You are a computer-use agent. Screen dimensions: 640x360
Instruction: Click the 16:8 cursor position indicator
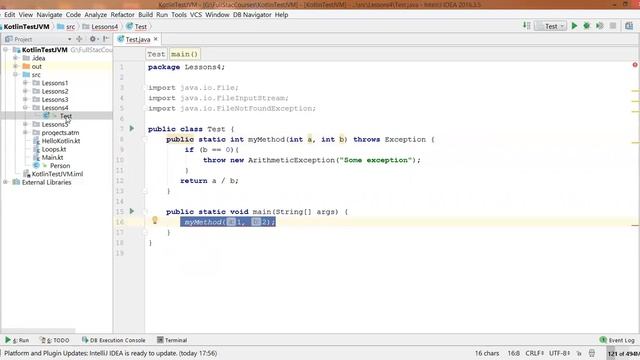coord(513,353)
